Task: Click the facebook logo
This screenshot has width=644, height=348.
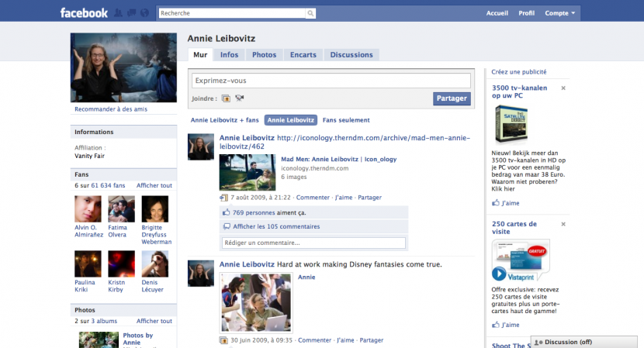Action: click(x=84, y=13)
